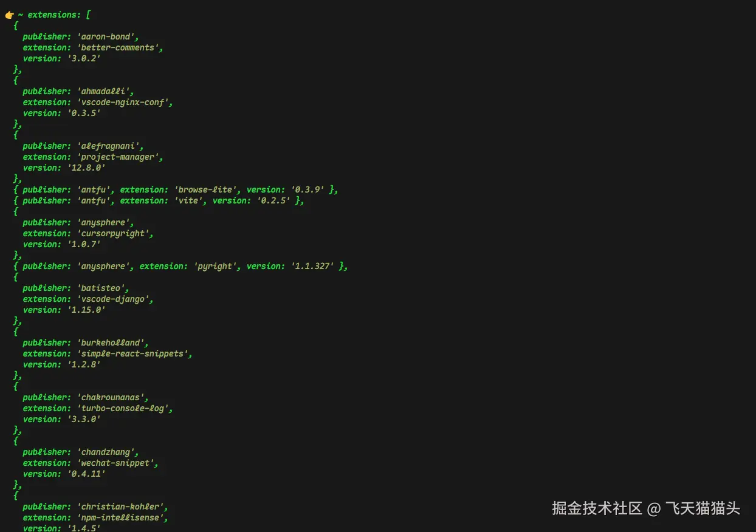Click the extension value 'browse-lite'
The image size is (756, 532).
click(x=205, y=189)
